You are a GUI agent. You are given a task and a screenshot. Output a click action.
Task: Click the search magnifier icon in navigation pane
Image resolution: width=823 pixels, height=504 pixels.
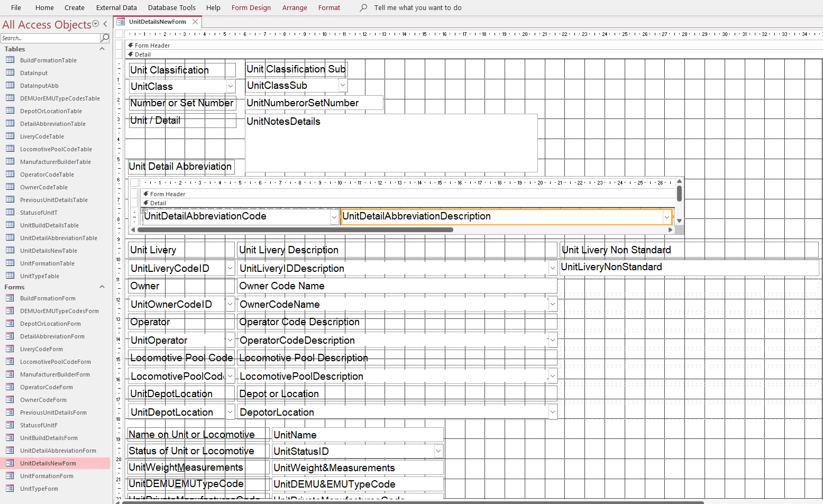tap(105, 38)
